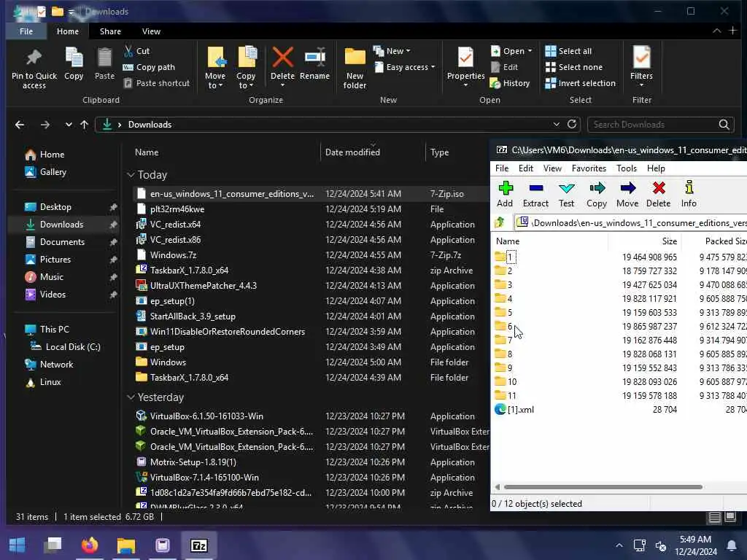
Task: Collapse the Yesterday file group
Action: tap(131, 397)
